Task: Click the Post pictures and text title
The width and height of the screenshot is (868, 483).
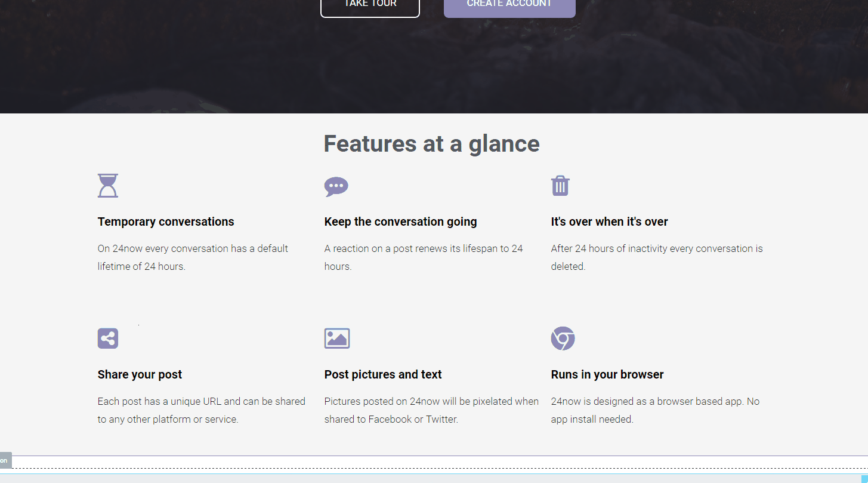Action: pos(383,374)
